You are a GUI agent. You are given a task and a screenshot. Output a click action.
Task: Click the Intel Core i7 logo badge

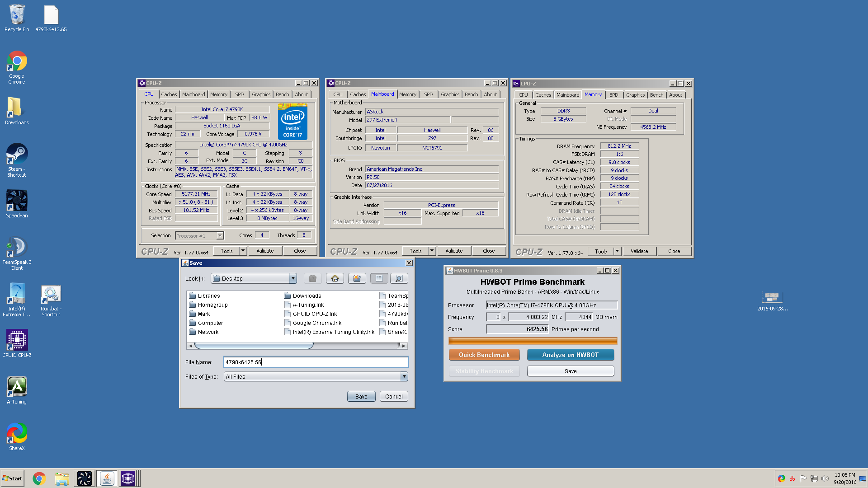click(292, 122)
